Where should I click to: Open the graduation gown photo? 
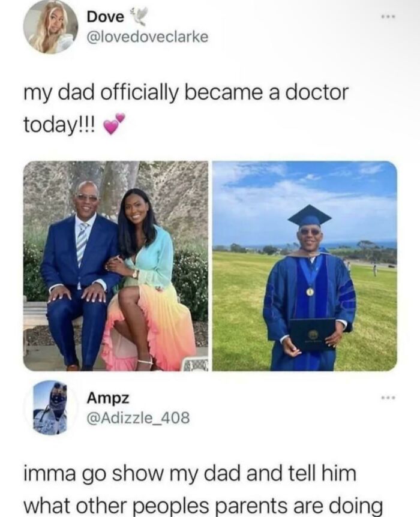point(305,266)
